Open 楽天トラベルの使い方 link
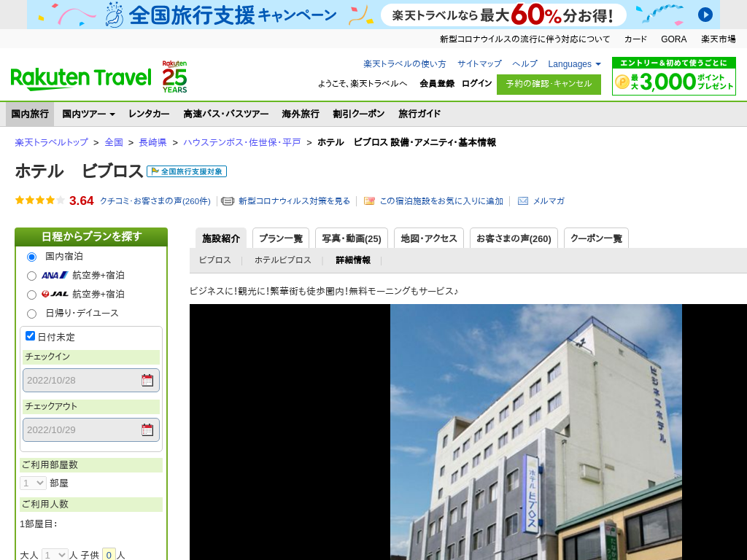 [x=404, y=64]
